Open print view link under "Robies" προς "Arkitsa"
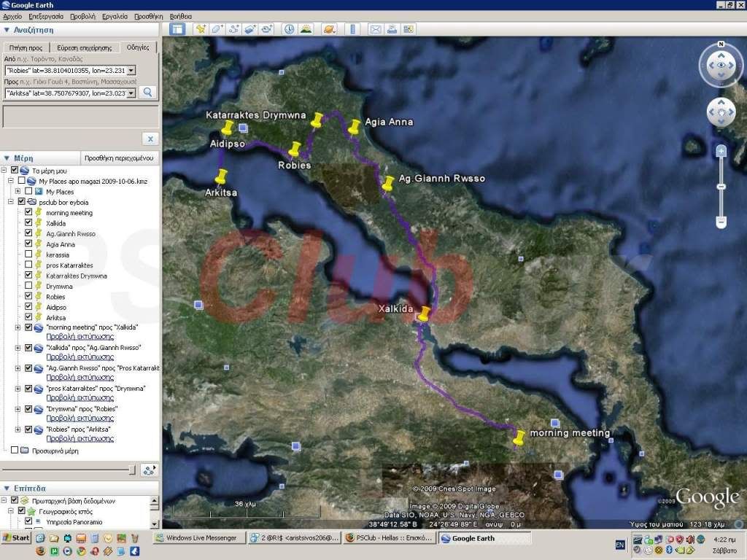The width and height of the screenshot is (747, 560). (x=80, y=438)
